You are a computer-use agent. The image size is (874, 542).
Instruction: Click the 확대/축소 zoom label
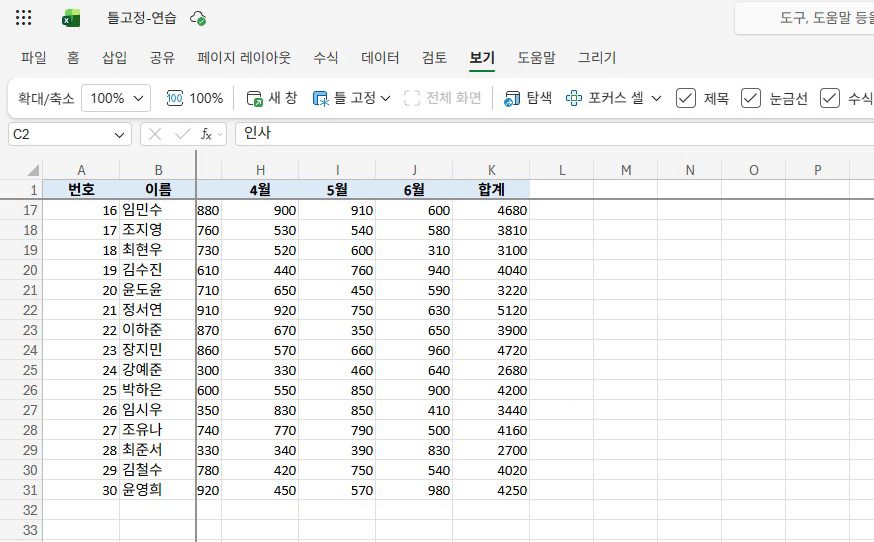click(46, 99)
